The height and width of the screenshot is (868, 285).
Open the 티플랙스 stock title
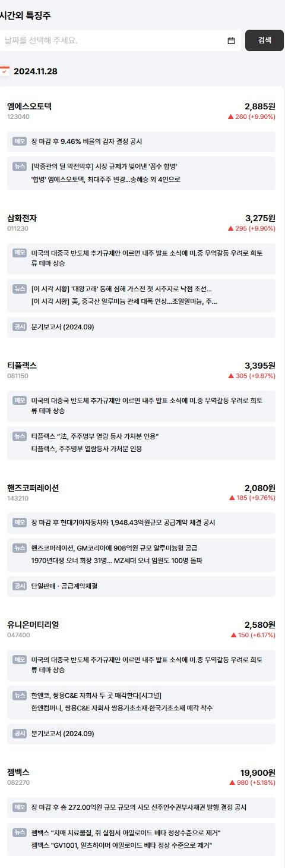point(22,365)
